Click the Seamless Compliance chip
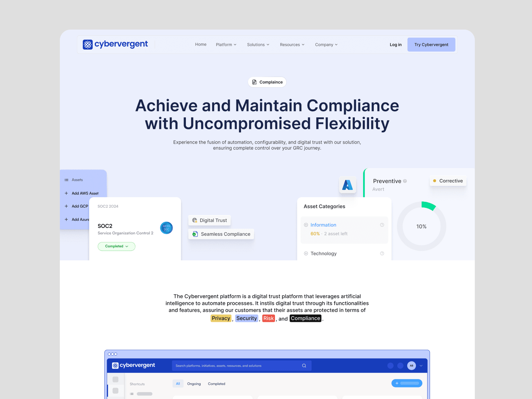The image size is (532, 399). click(221, 234)
